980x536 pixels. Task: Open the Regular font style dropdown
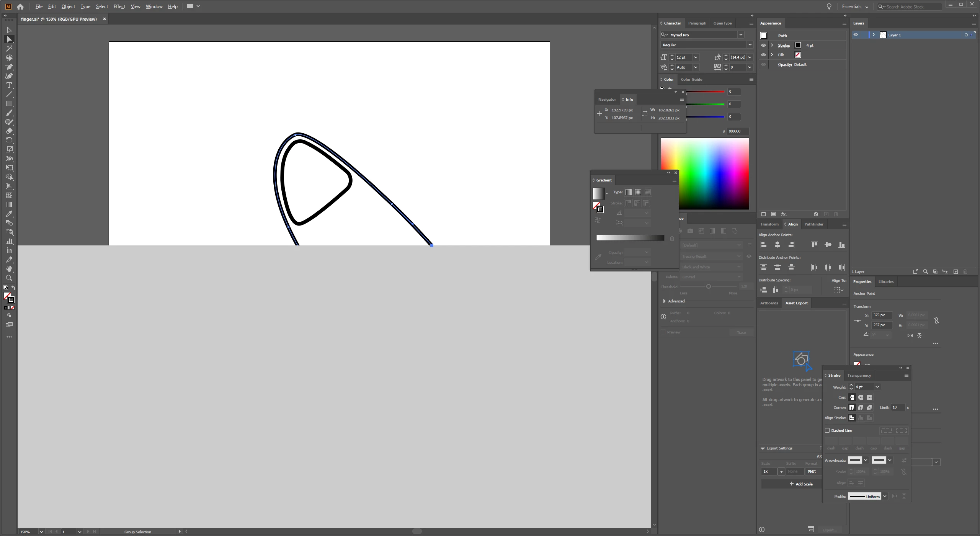[750, 45]
